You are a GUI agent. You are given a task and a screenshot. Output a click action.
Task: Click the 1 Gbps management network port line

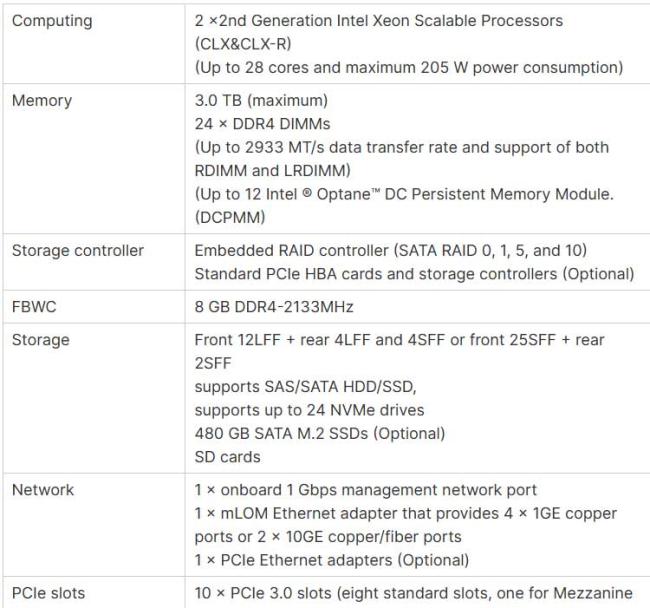[365, 490]
